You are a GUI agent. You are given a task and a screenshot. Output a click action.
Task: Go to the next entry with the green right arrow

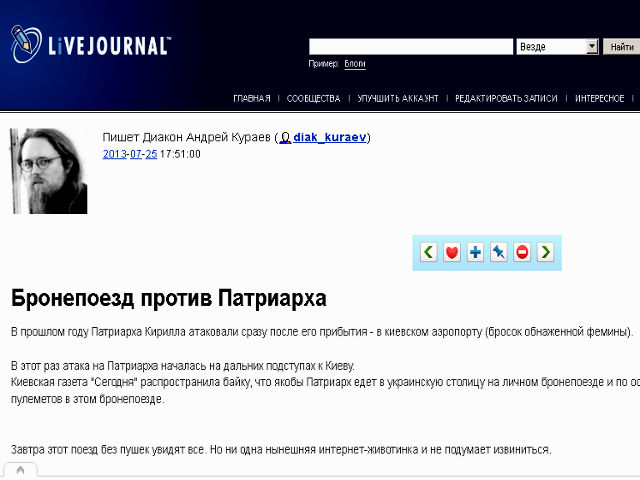pyautogui.click(x=545, y=253)
